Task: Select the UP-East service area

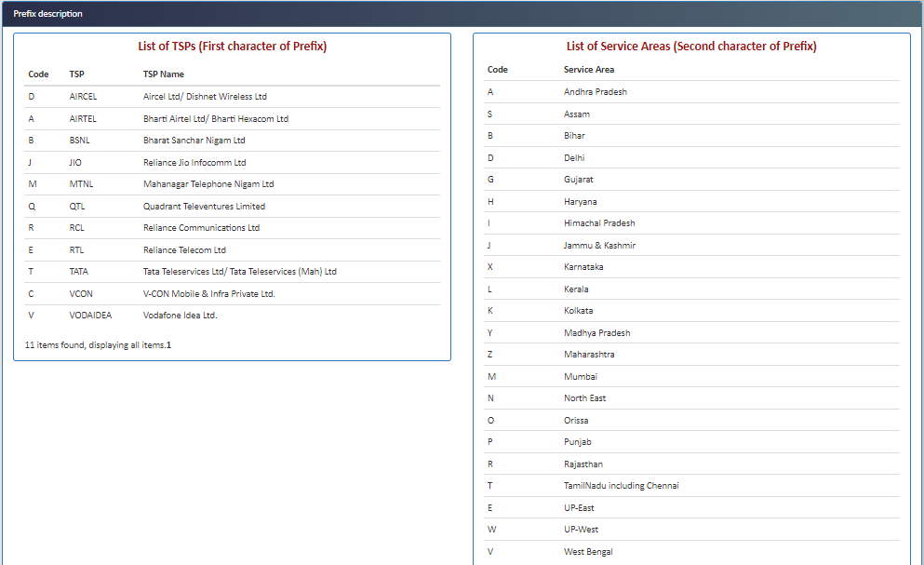Action: tap(579, 508)
